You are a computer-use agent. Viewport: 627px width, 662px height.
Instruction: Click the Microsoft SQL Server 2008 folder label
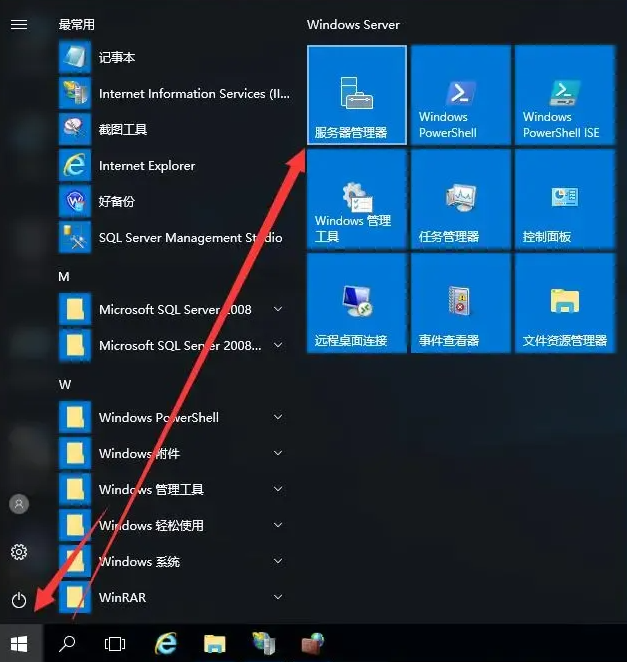point(175,309)
